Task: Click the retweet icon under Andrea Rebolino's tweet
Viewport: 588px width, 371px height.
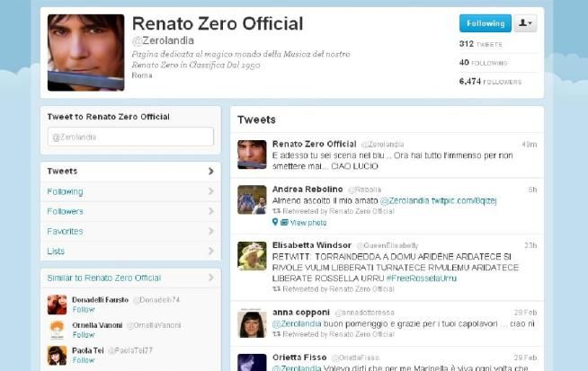Action: tap(276, 211)
